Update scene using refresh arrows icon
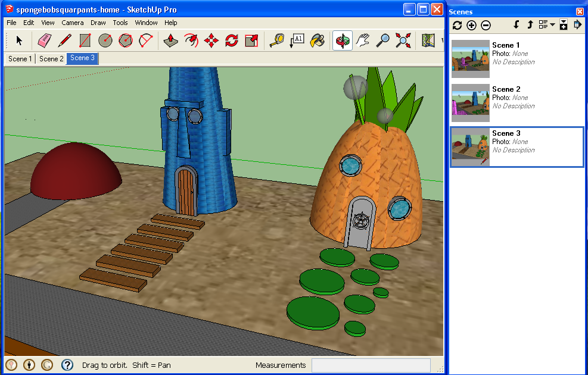Viewport: 588px width, 375px height. click(x=457, y=25)
